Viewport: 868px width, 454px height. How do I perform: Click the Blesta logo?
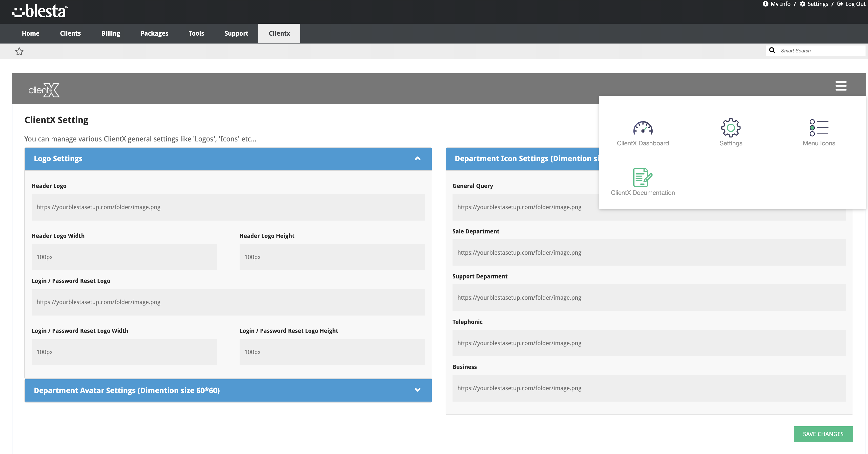(x=40, y=11)
